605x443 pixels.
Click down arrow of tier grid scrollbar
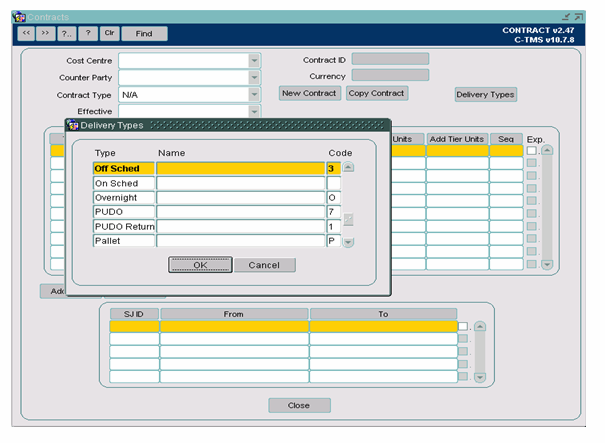coord(547,264)
